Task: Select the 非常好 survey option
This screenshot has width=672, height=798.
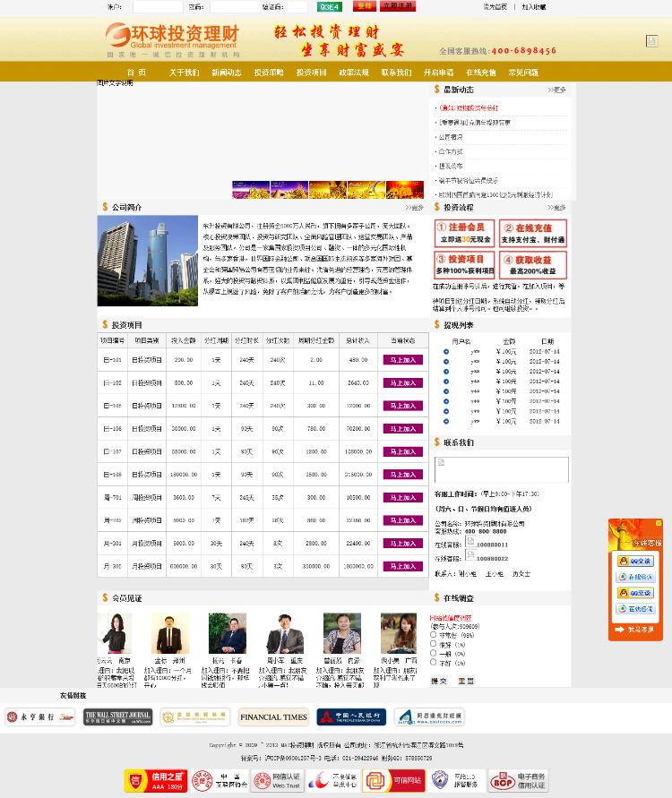Action: (434, 635)
